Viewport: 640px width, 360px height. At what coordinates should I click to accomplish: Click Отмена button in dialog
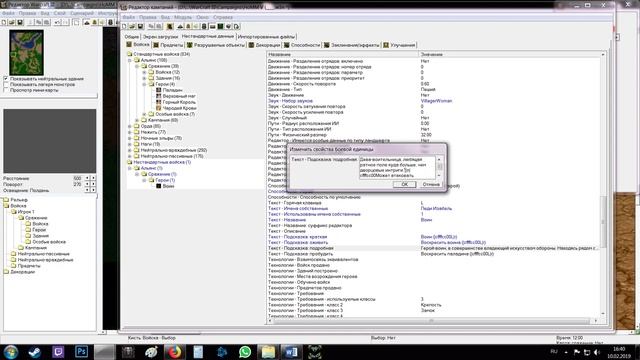coord(431,184)
